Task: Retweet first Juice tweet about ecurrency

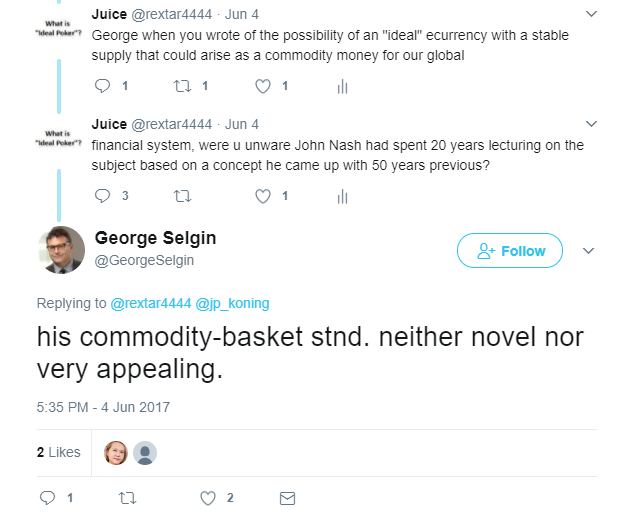Action: [182, 86]
